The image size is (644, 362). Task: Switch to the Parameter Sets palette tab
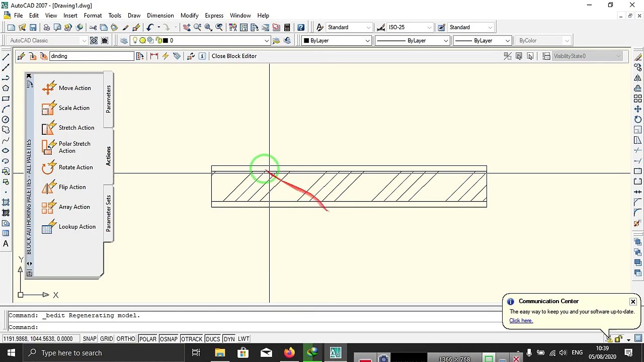point(108,213)
